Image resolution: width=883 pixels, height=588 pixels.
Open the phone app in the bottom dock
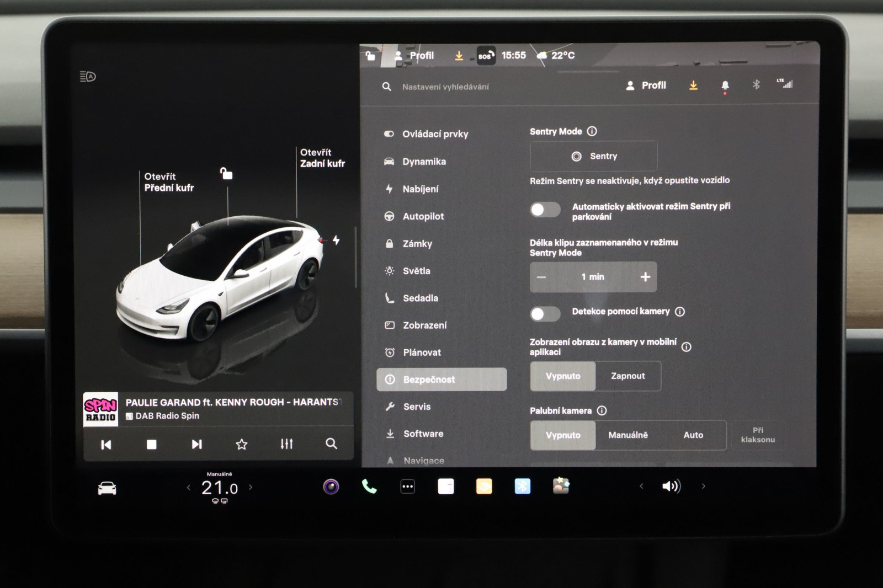[369, 487]
